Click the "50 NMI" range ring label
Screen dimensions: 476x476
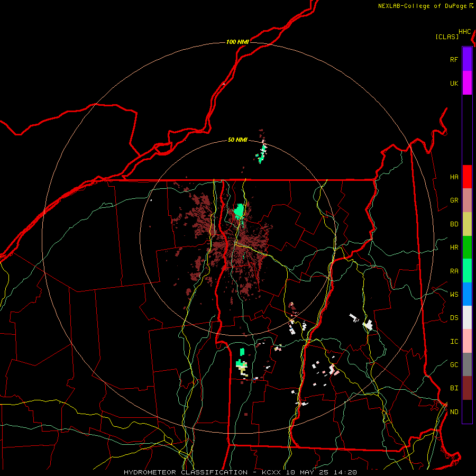[237, 140]
